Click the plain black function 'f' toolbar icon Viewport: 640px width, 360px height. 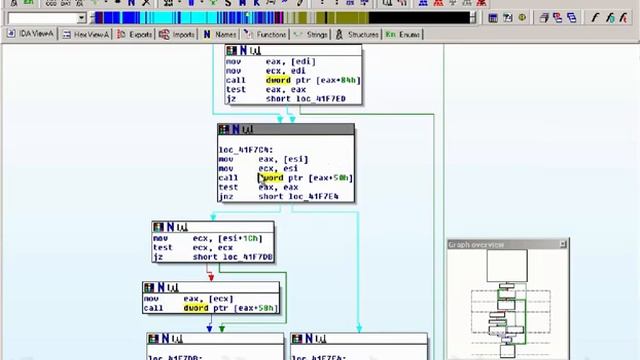click(x=595, y=18)
